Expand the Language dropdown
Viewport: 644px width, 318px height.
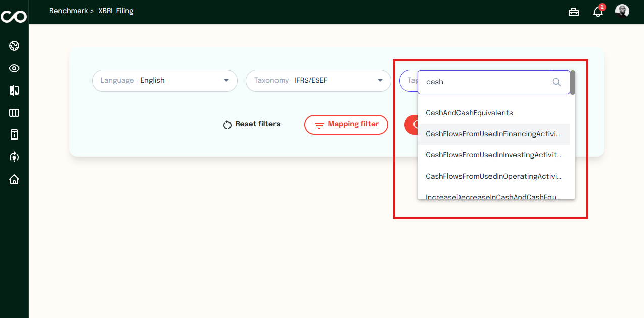click(x=165, y=81)
